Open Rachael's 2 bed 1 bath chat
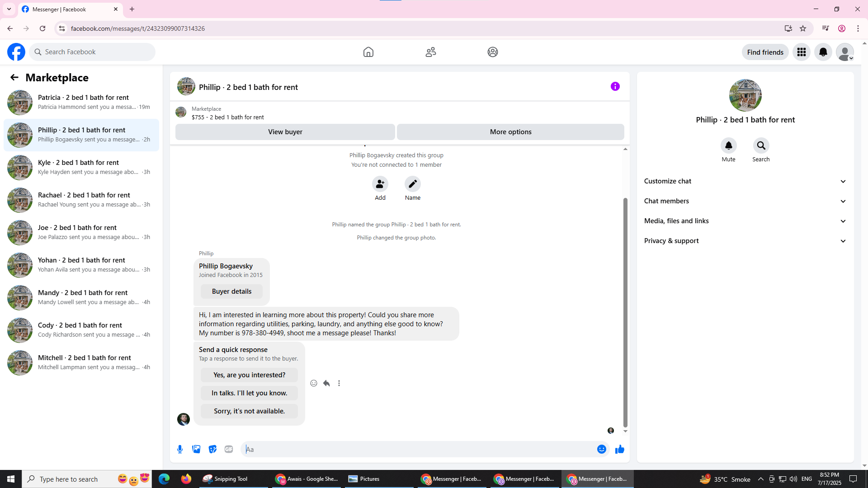This screenshot has height=488, width=868. (81, 200)
